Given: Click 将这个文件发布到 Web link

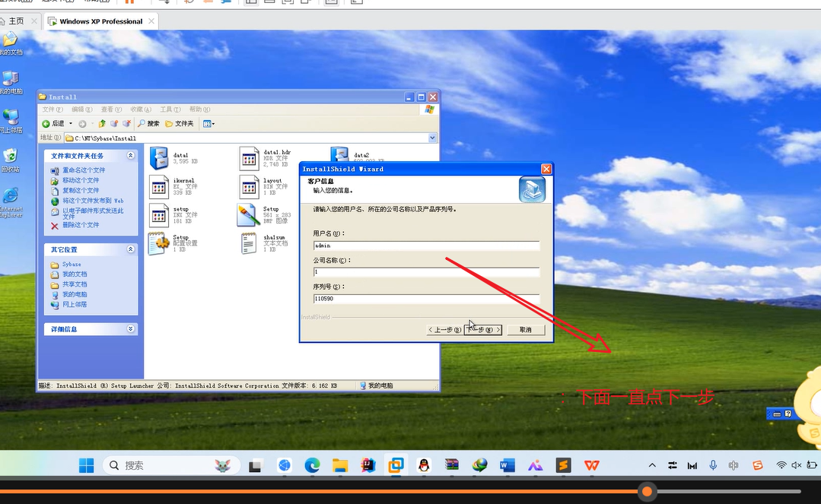Looking at the screenshot, I should point(93,201).
